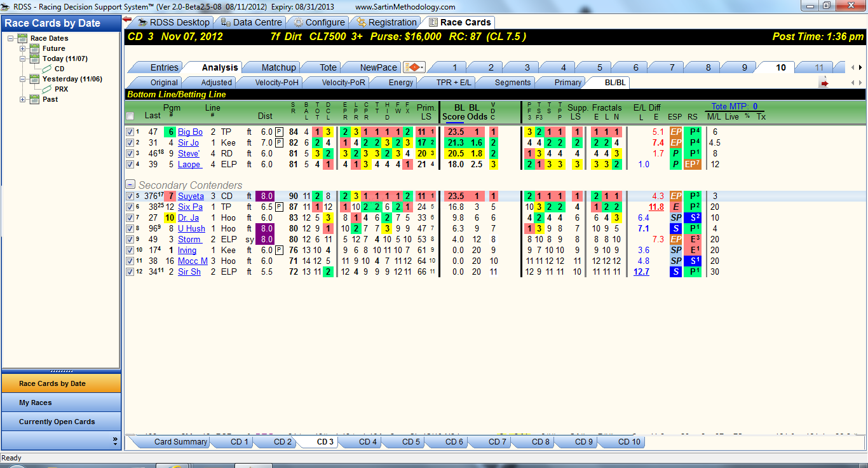Image resolution: width=868 pixels, height=468 pixels.
Task: Click the E badge in Six Pa row
Action: coord(675,207)
